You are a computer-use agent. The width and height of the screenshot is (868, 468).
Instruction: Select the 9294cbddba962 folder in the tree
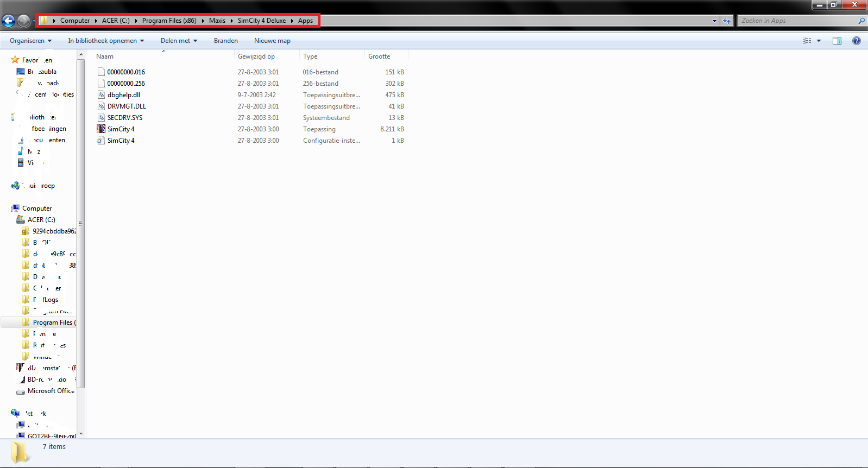pyautogui.click(x=54, y=231)
